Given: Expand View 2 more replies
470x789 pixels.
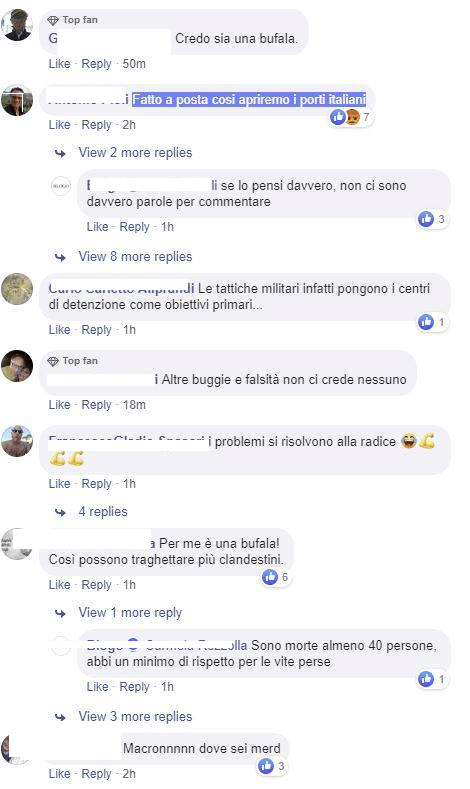Looking at the screenshot, I should coord(135,152).
